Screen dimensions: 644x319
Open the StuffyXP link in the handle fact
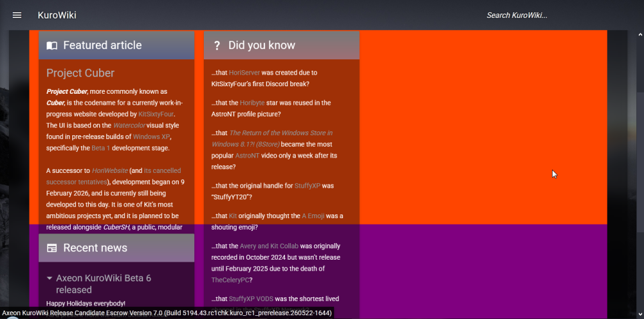click(307, 186)
